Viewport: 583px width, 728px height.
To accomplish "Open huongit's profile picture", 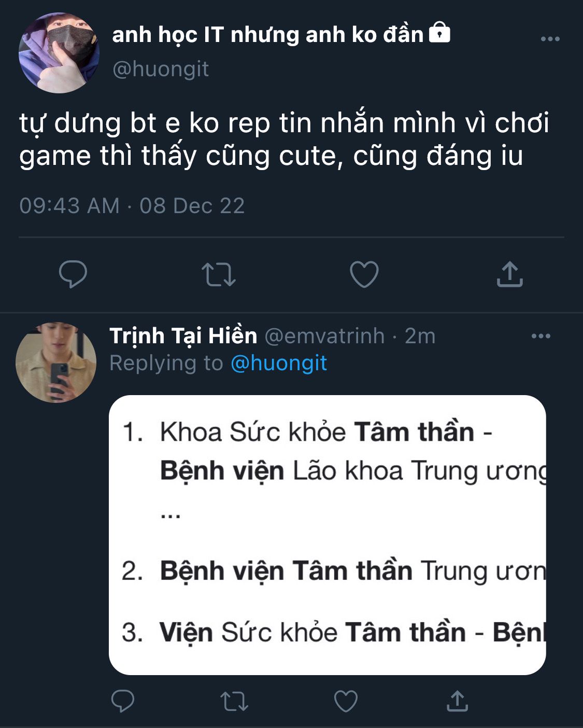I will [59, 53].
